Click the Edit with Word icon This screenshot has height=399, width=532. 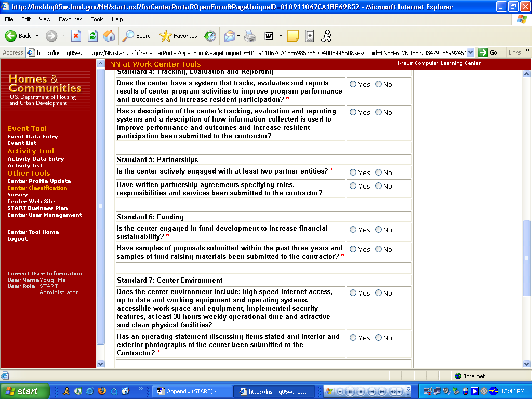[x=269, y=36]
